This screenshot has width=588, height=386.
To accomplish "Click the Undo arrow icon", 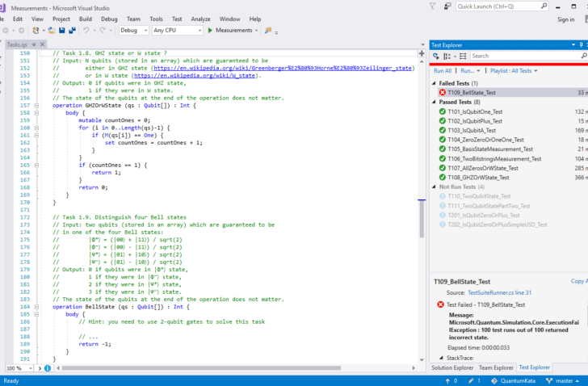I will point(86,31).
